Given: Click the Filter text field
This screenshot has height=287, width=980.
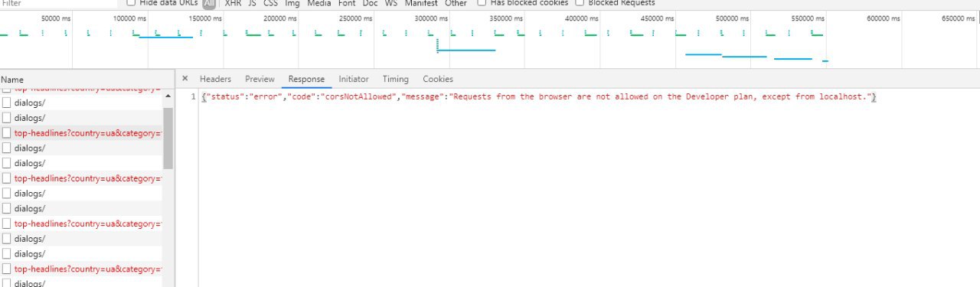Looking at the screenshot, I should click(x=59, y=3).
